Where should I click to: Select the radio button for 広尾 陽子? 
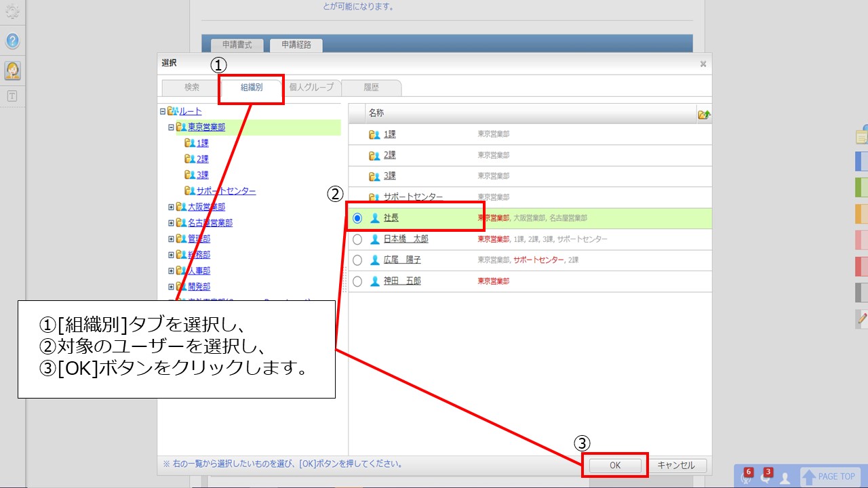[357, 260]
